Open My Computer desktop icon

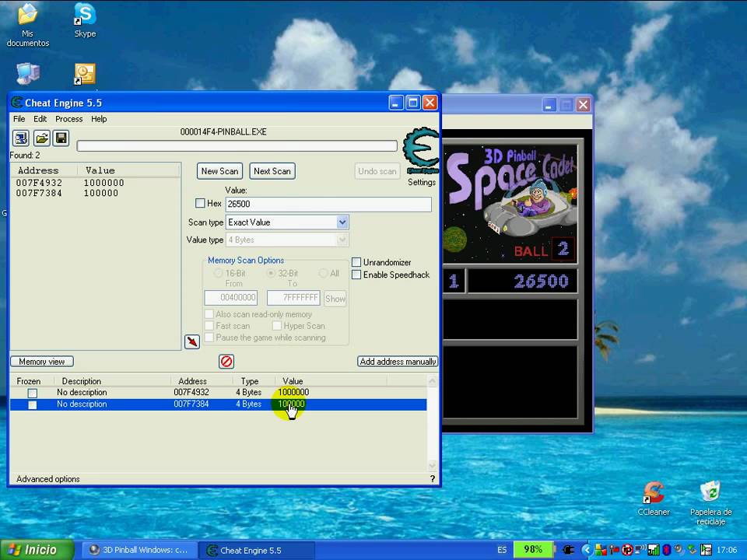pos(28,74)
